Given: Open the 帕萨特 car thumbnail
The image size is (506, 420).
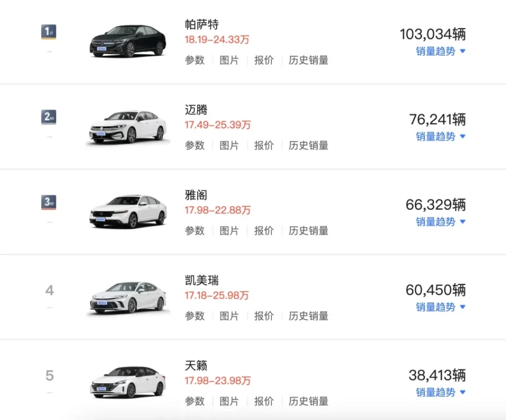Looking at the screenshot, I should point(127,42).
